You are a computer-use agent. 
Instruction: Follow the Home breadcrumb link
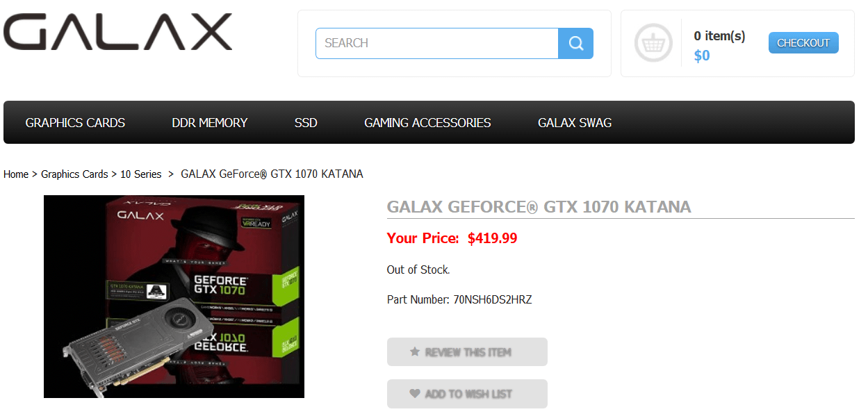16,174
